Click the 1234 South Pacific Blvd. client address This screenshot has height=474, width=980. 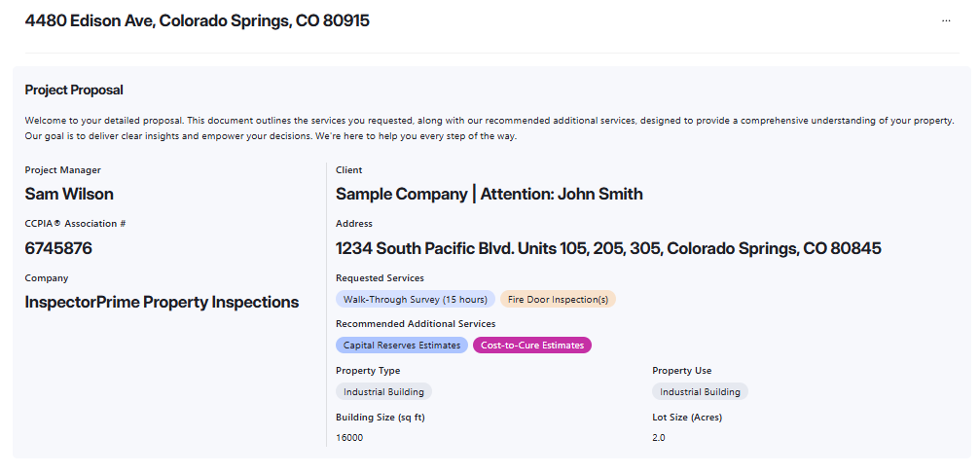click(608, 248)
